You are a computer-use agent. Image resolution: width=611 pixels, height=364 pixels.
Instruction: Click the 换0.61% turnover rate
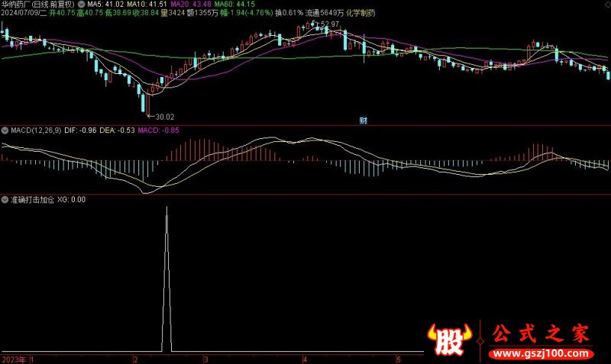(x=289, y=13)
